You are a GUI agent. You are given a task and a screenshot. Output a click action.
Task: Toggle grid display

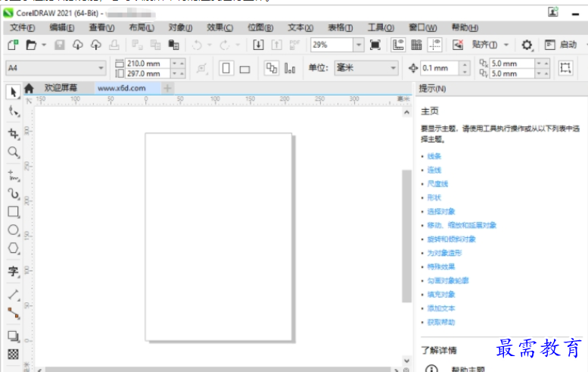click(x=416, y=45)
